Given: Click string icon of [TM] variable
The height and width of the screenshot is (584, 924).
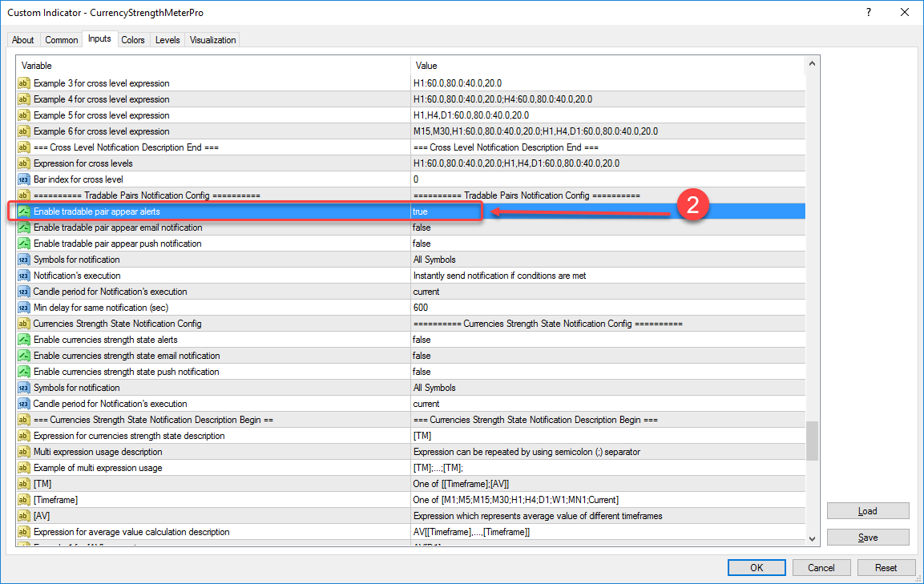Looking at the screenshot, I should (x=23, y=483).
